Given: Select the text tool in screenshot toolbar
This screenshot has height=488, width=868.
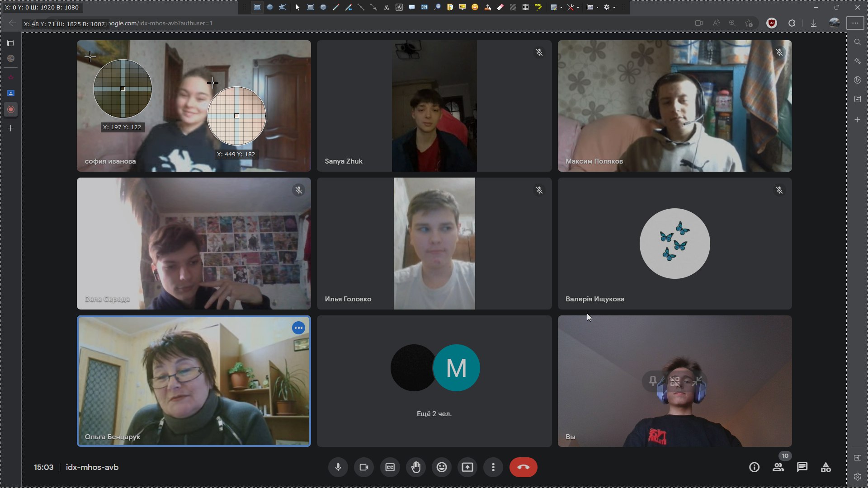Looking at the screenshot, I should 387,7.
